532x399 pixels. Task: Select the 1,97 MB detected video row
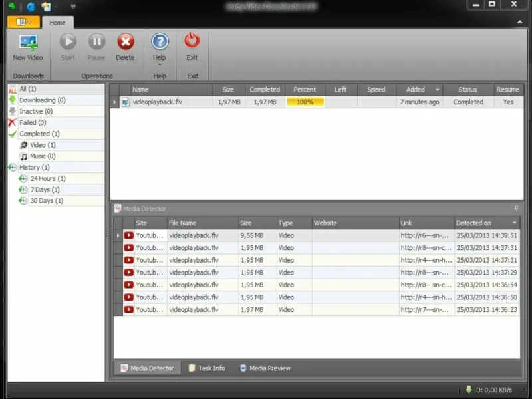317,309
